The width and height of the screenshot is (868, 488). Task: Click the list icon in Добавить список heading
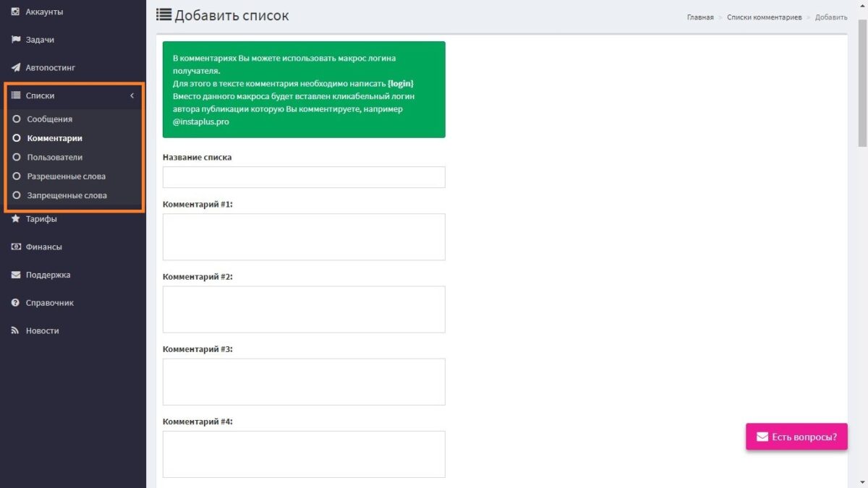click(163, 14)
